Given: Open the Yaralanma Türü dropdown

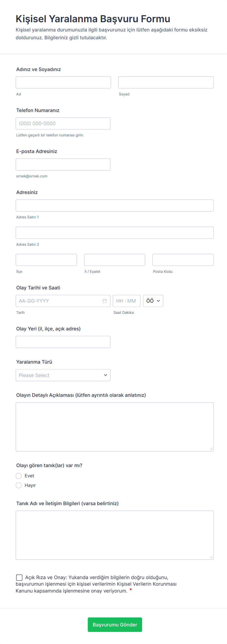Looking at the screenshot, I should point(63,375).
